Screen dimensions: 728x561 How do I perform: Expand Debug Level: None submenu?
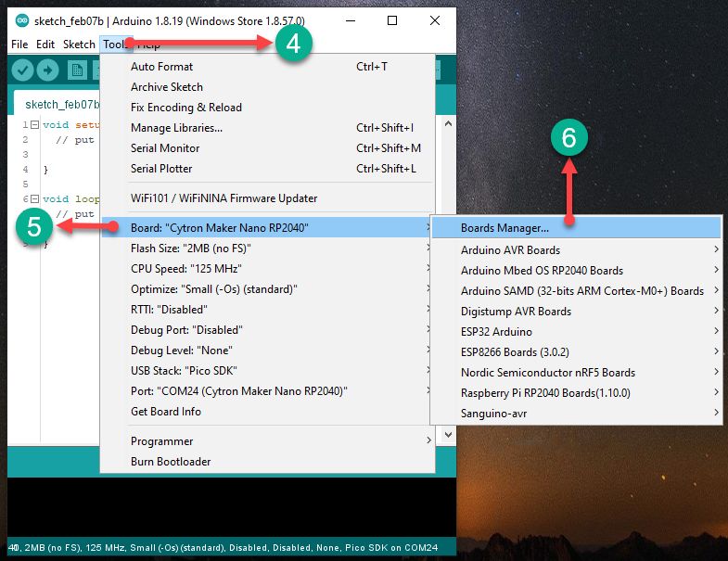pos(267,351)
